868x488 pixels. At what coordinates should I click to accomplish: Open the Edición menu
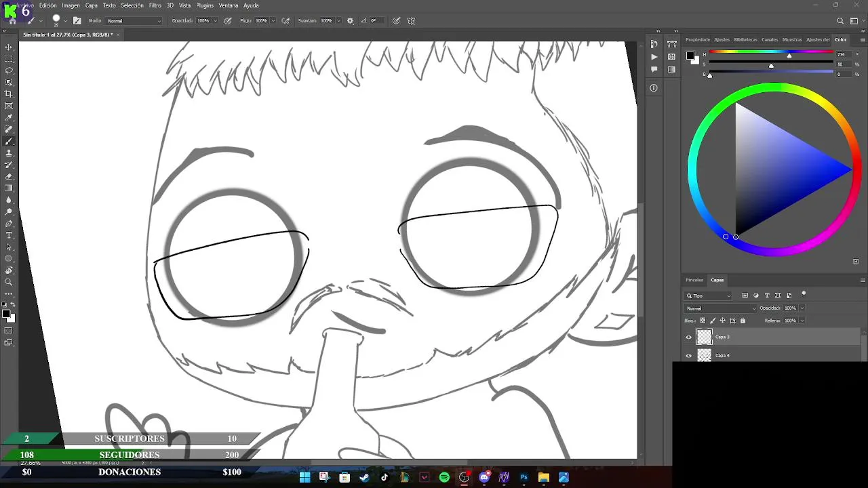48,5
